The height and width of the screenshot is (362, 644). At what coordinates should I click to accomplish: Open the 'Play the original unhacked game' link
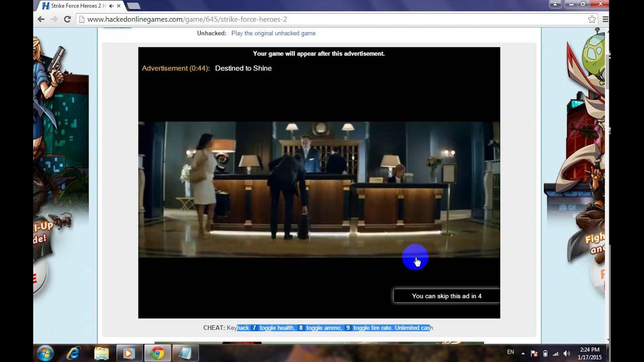pos(273,33)
